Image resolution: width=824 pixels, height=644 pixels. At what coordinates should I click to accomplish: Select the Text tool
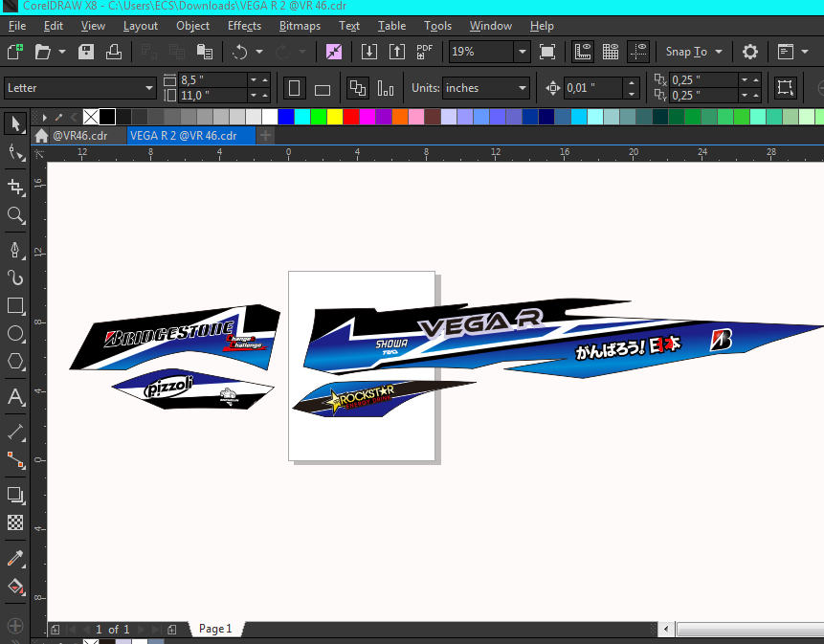point(14,396)
